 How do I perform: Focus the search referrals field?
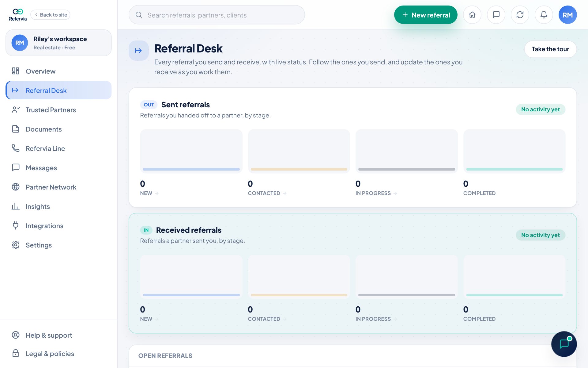pos(217,15)
